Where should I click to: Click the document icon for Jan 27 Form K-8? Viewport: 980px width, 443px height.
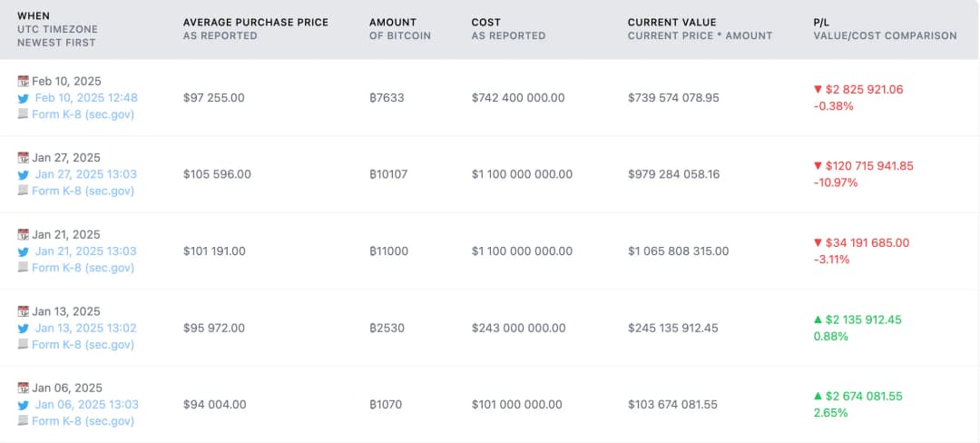[x=24, y=191]
